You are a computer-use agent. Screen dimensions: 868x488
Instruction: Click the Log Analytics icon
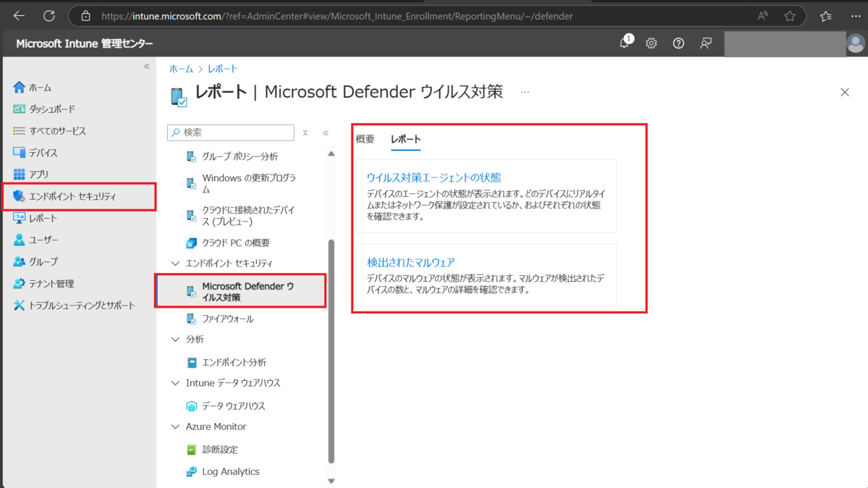tap(192, 471)
